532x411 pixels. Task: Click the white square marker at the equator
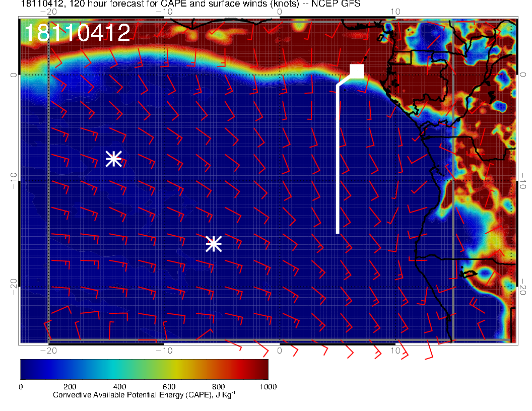tap(357, 71)
